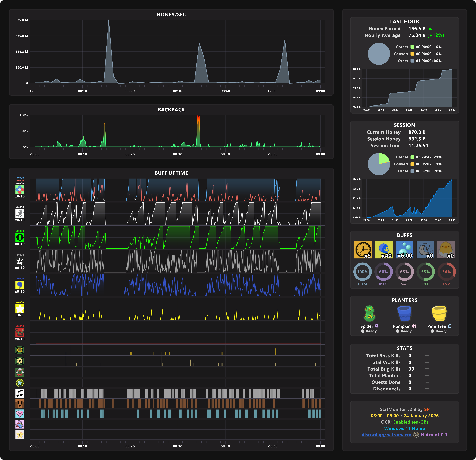Click the red reindeer antlers buff icon
The height and width of the screenshot is (460, 476).
tap(20, 332)
